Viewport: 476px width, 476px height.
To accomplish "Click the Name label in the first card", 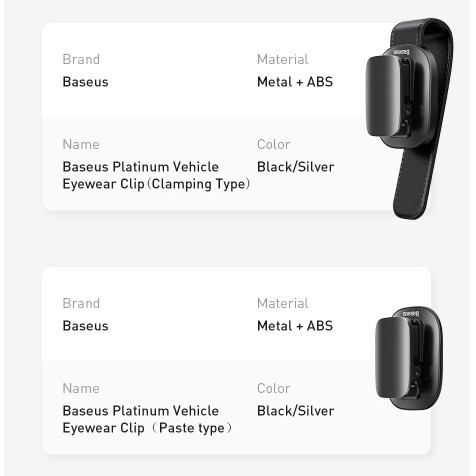I will point(81,144).
